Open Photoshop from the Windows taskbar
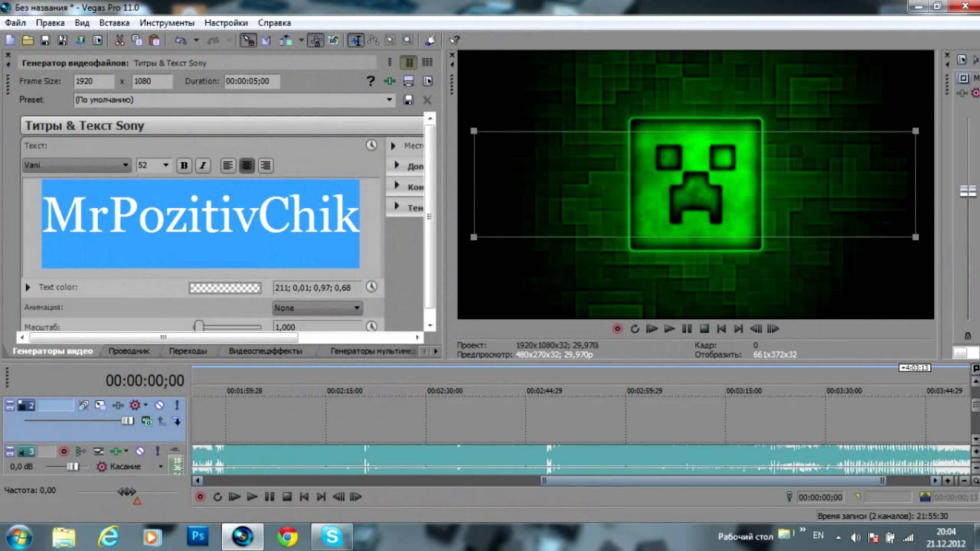The height and width of the screenshot is (551, 980). click(198, 536)
